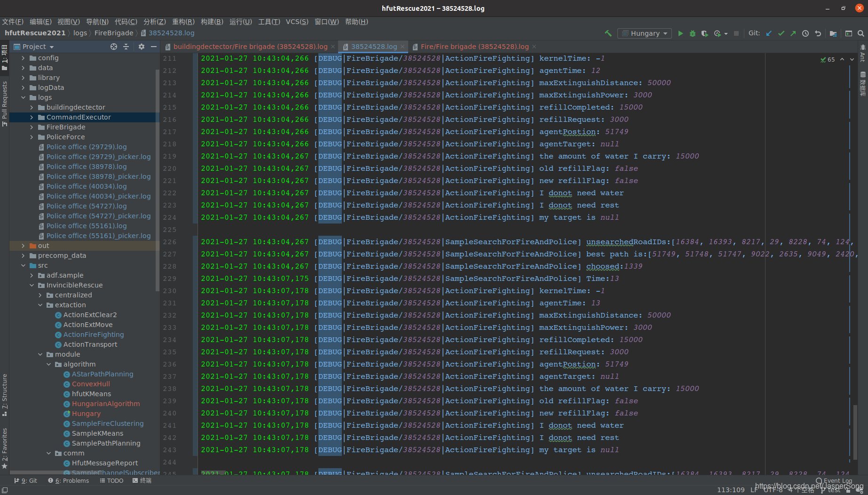The width and height of the screenshot is (868, 495).
Task: Toggle the database tool window on right
Action: (863, 84)
